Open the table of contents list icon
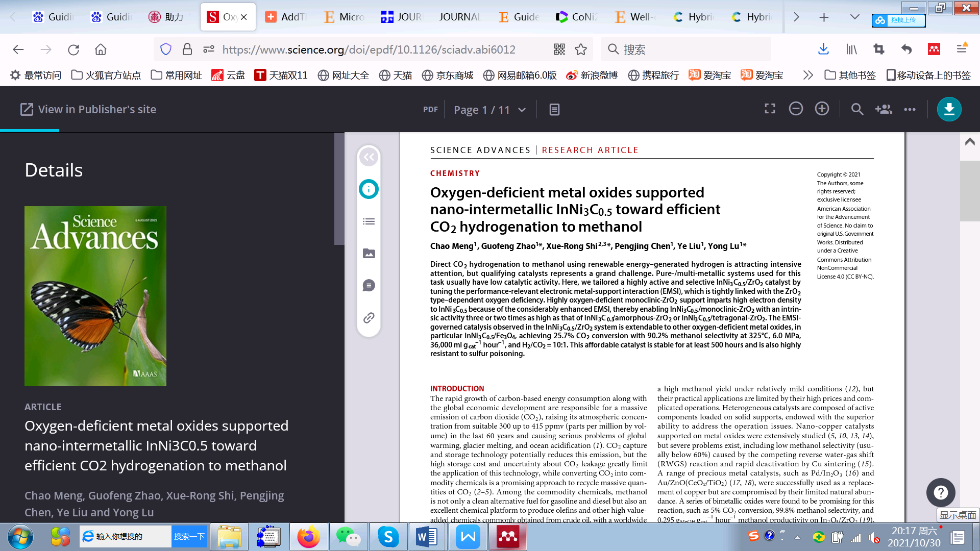This screenshot has height=551, width=980. tap(369, 221)
